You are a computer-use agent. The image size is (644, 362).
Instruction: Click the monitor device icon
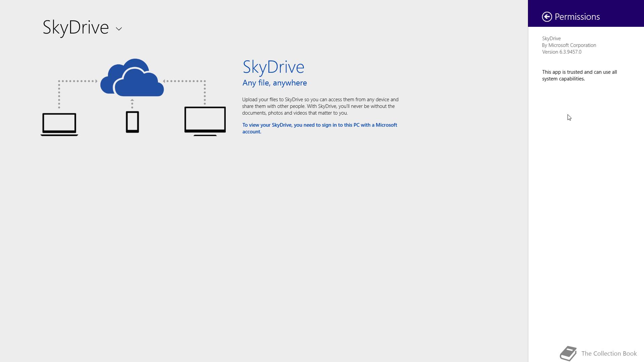point(205,121)
